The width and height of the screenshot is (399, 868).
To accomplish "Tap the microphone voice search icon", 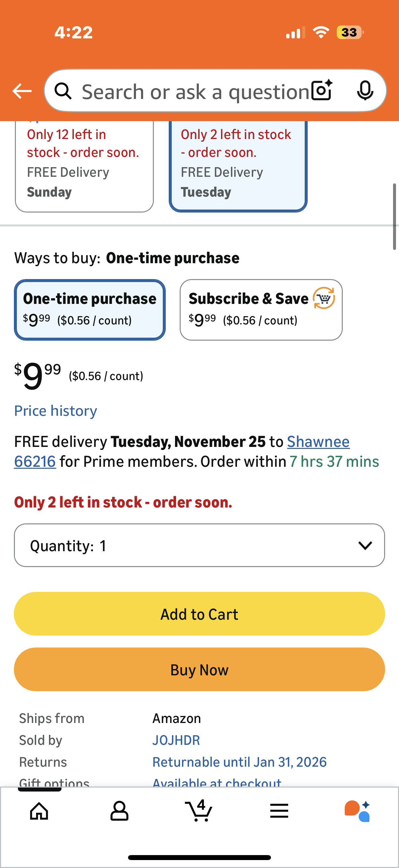I will pos(365,91).
